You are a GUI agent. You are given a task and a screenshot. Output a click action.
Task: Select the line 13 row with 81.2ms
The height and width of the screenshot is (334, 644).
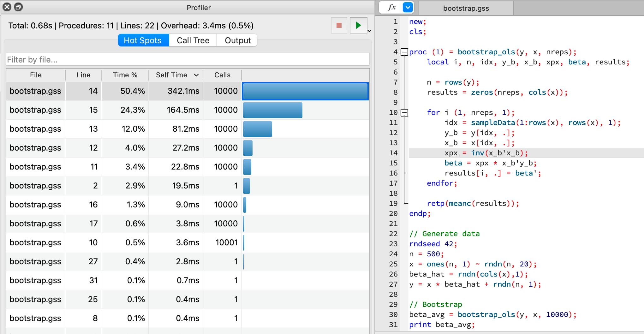tap(188, 129)
